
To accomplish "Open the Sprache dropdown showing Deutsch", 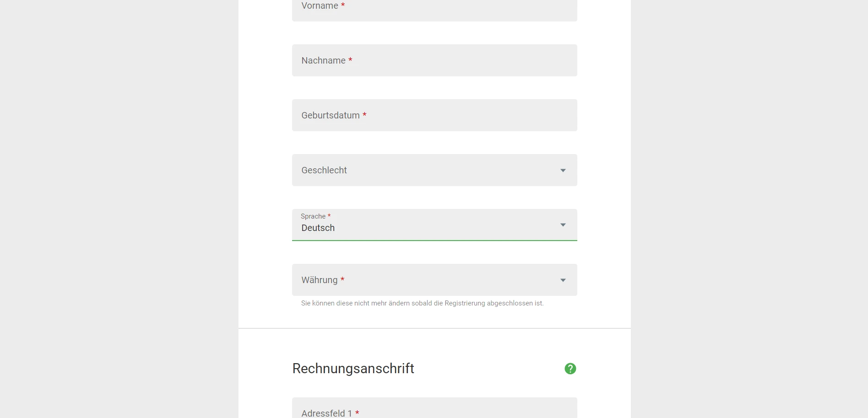I will pyautogui.click(x=434, y=225).
